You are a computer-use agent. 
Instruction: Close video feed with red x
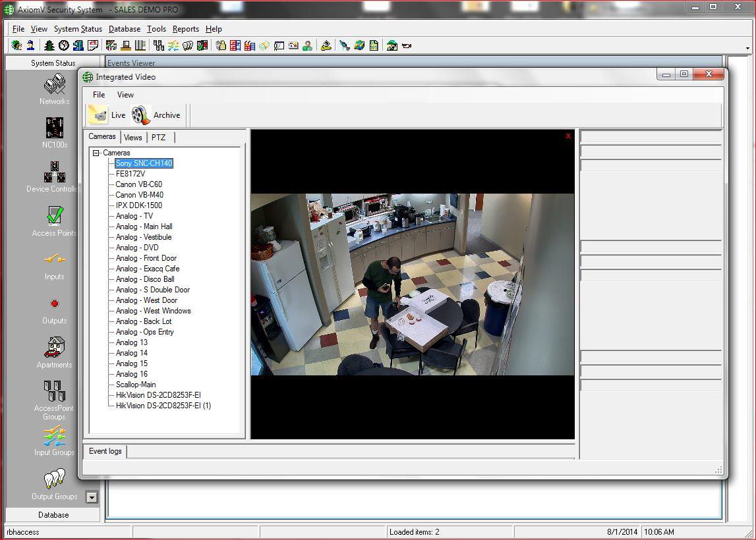568,136
